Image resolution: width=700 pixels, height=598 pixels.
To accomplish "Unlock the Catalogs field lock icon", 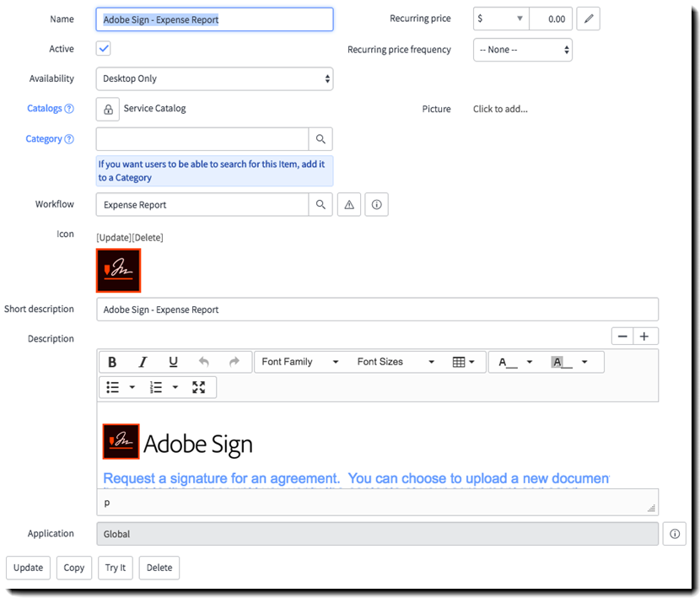I will (107, 109).
